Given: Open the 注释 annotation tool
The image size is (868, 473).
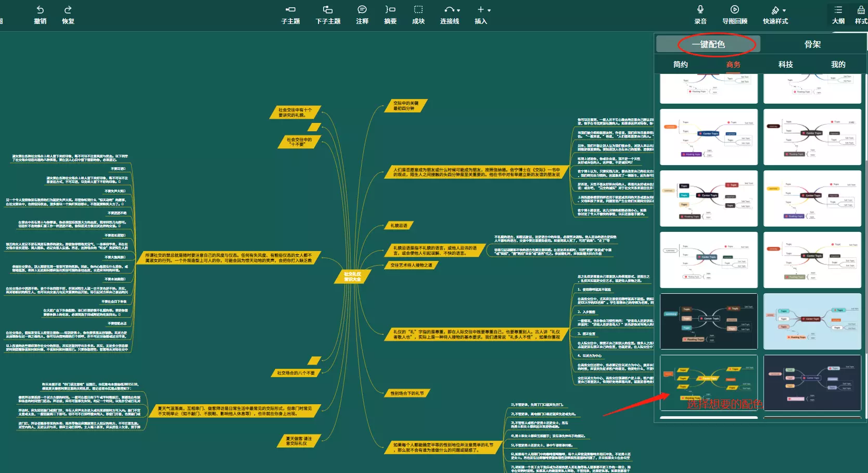Looking at the screenshot, I should (x=362, y=10).
